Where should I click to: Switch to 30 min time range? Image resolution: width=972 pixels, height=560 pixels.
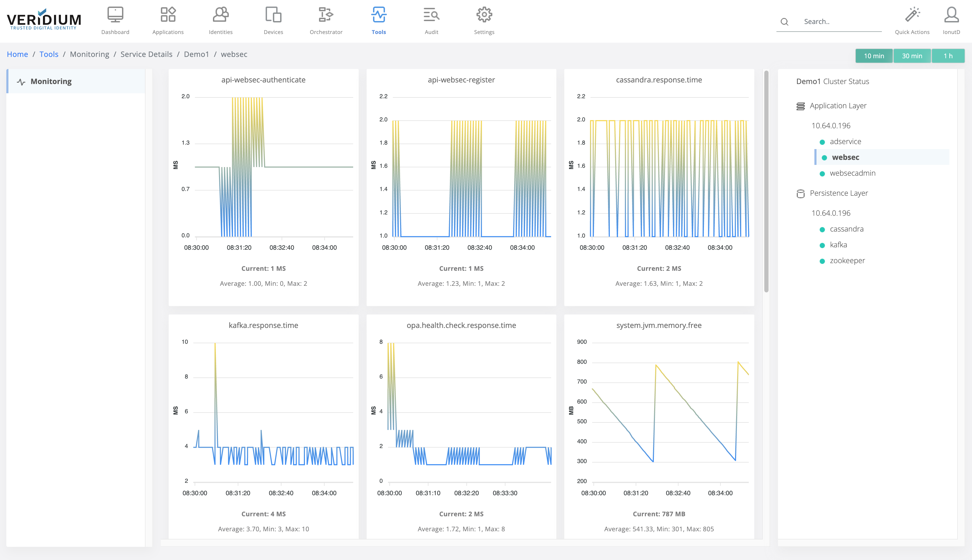pos(912,56)
